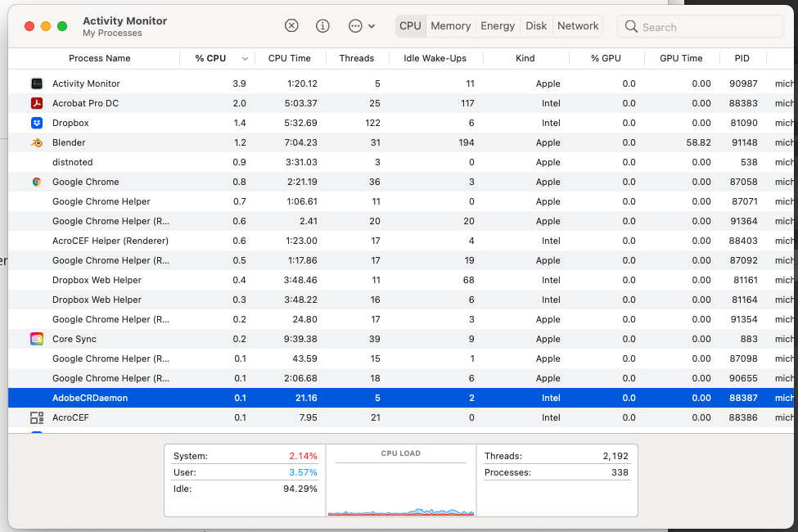This screenshot has height=532, width=798.
Task: Sort by Kind column header
Action: tap(525, 59)
